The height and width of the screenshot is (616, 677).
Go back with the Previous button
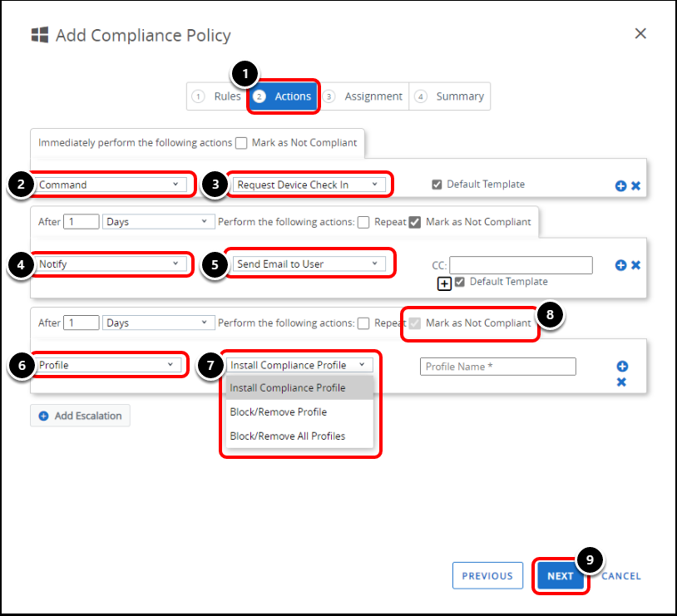point(487,576)
